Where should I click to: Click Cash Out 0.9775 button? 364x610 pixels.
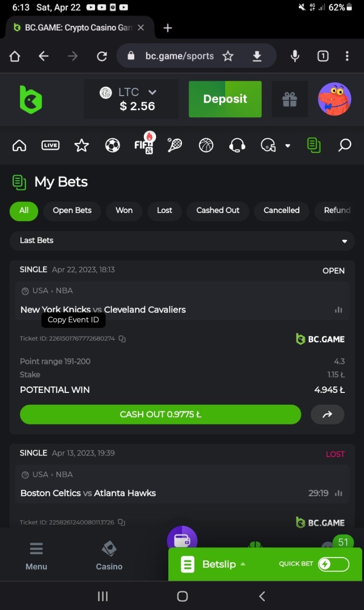[160, 414]
